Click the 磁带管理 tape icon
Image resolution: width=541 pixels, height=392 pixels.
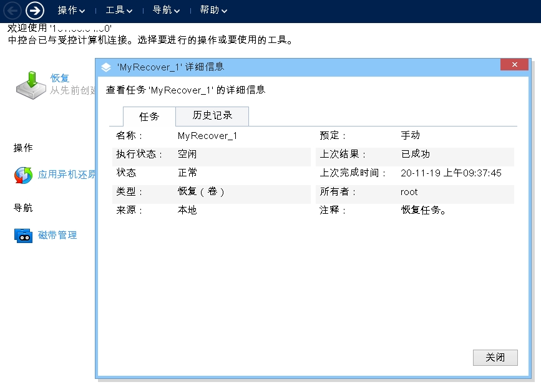(x=23, y=236)
